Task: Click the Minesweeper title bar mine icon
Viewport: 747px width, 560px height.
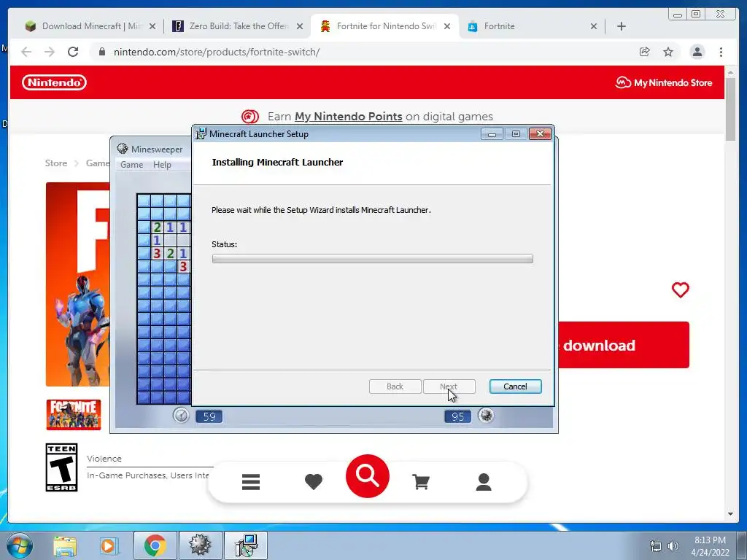Action: tap(123, 149)
